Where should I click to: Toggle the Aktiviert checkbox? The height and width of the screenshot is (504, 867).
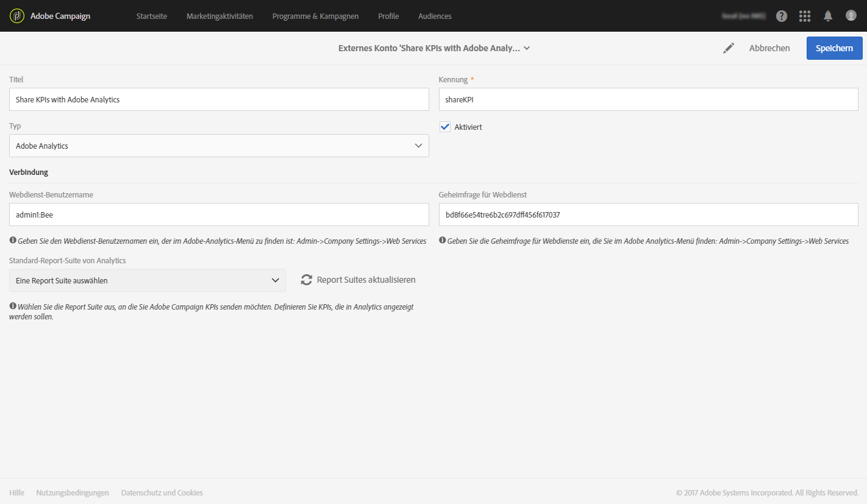point(445,127)
